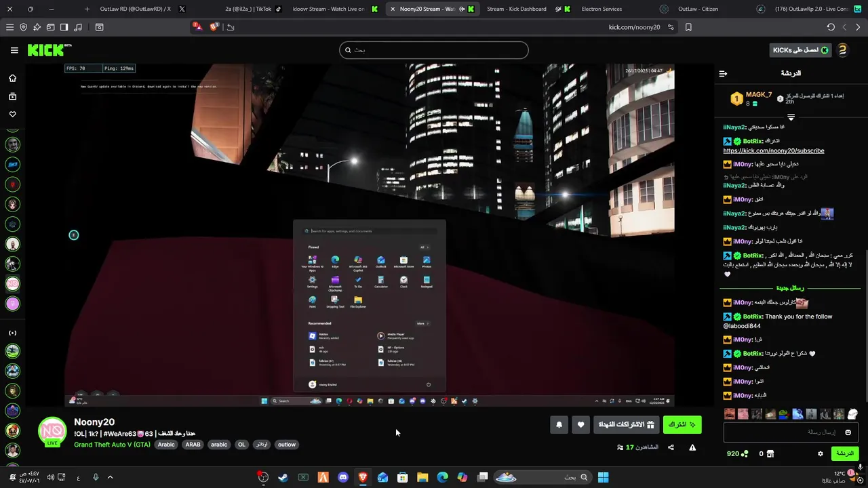The width and height of the screenshot is (868, 488).
Task: Click the KICK logo
Action: [50, 50]
